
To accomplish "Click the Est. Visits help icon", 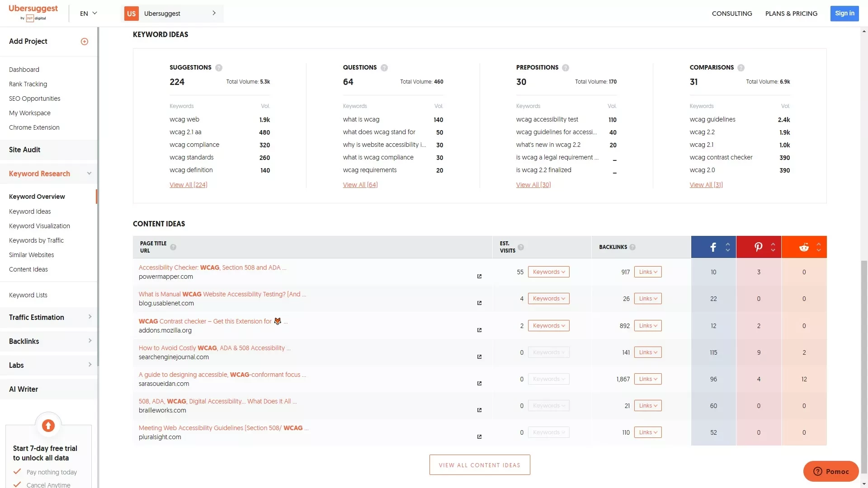I will tap(521, 247).
